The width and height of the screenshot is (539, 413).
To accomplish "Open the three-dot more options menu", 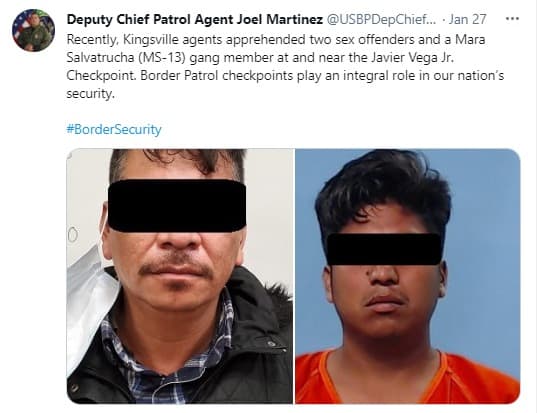I will pyautogui.click(x=512, y=19).
